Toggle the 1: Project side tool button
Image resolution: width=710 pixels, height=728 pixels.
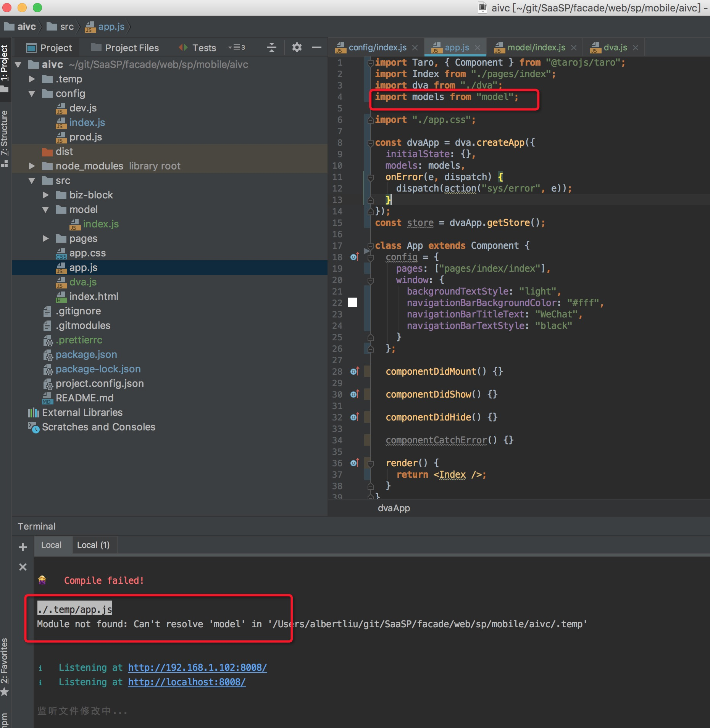point(5,69)
